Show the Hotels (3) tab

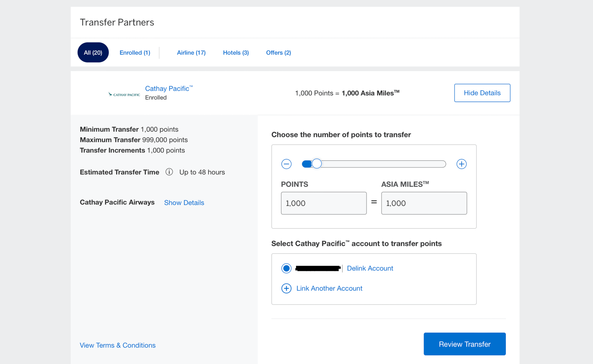pyautogui.click(x=236, y=53)
